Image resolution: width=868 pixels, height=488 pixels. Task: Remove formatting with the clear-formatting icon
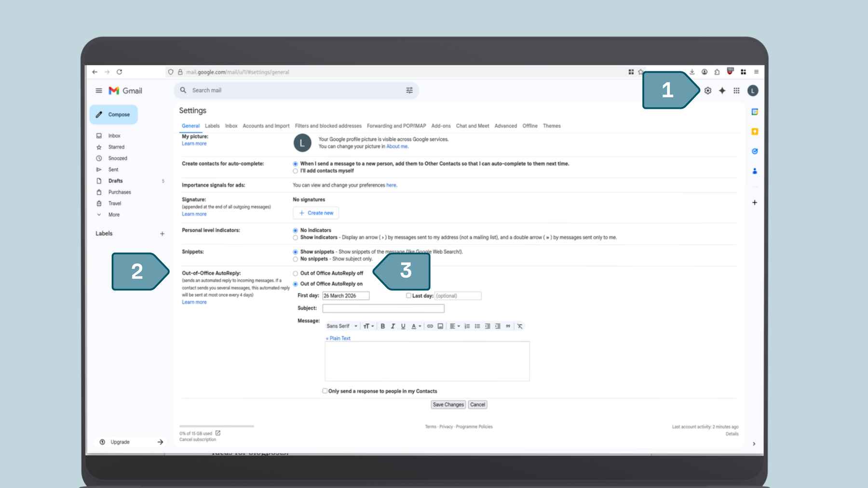tap(520, 326)
